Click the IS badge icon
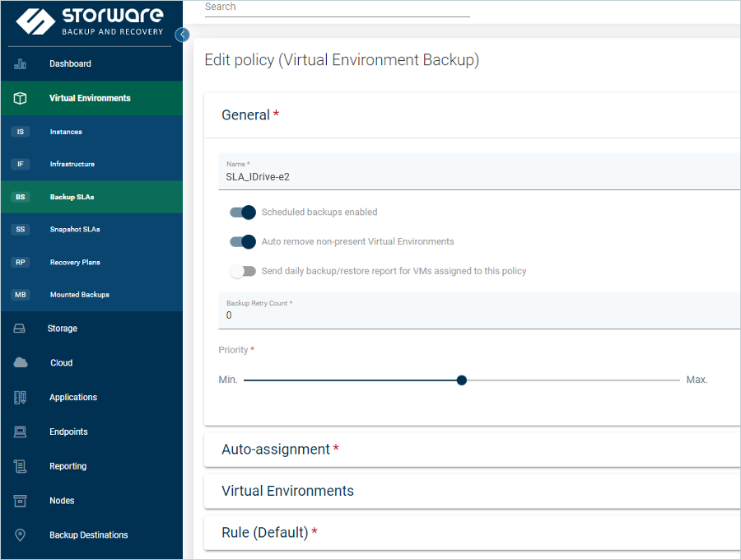The height and width of the screenshot is (560, 741). coord(21,132)
